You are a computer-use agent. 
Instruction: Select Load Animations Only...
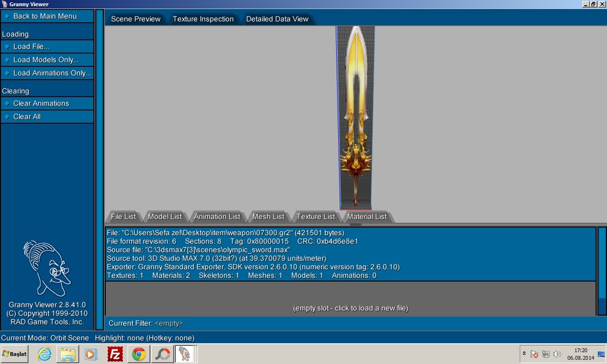click(47, 73)
